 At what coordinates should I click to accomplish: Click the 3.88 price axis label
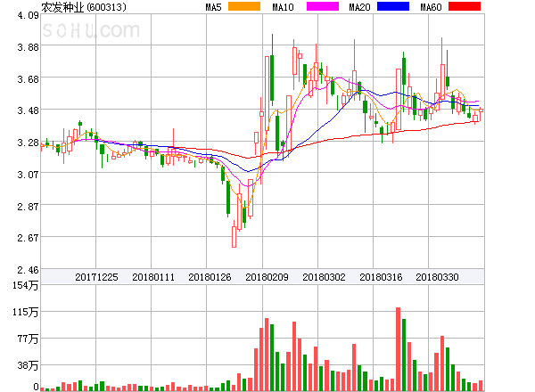tap(28, 47)
